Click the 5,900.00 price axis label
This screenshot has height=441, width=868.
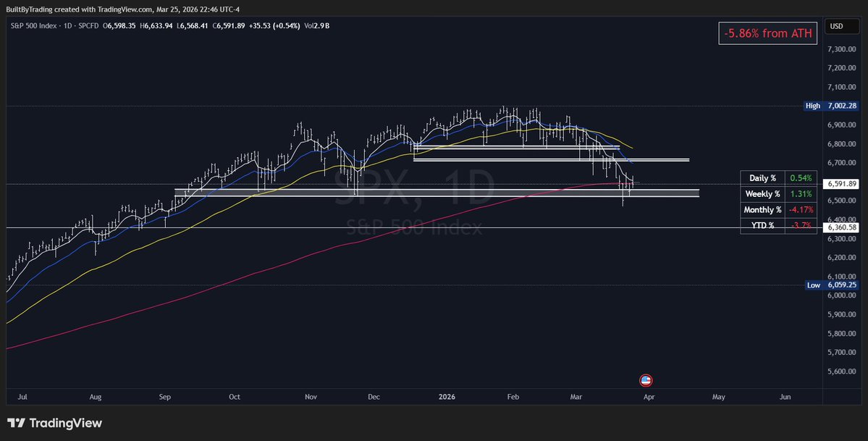(841, 314)
